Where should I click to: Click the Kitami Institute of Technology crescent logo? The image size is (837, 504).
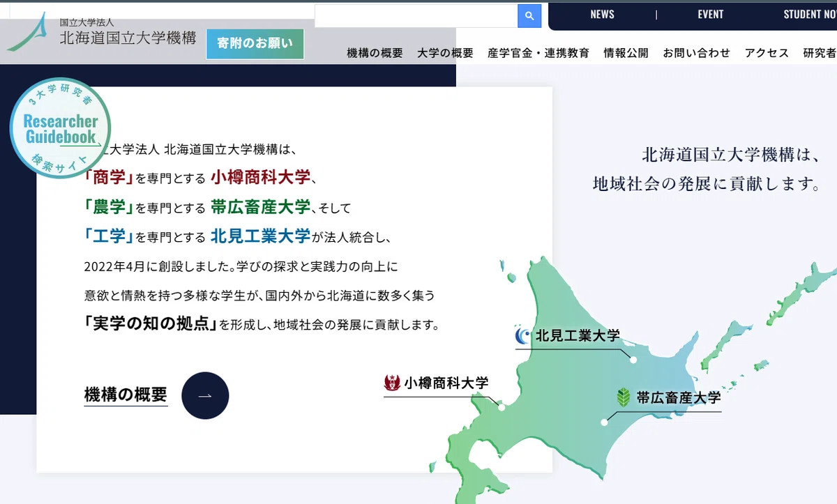pos(523,337)
